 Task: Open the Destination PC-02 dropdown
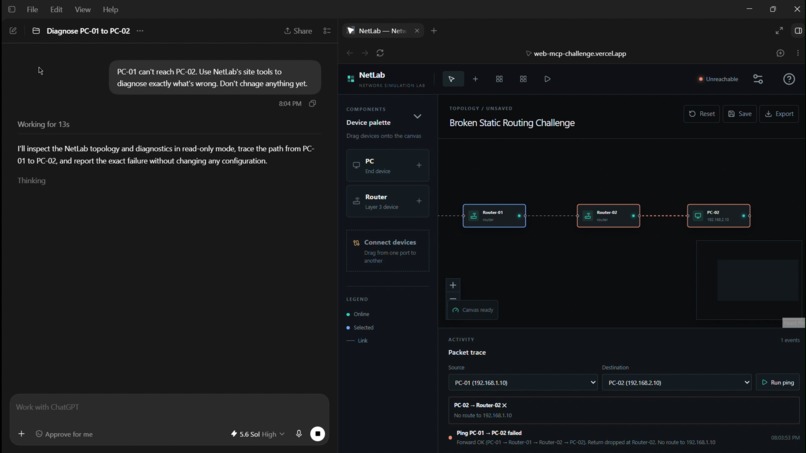pyautogui.click(x=676, y=383)
